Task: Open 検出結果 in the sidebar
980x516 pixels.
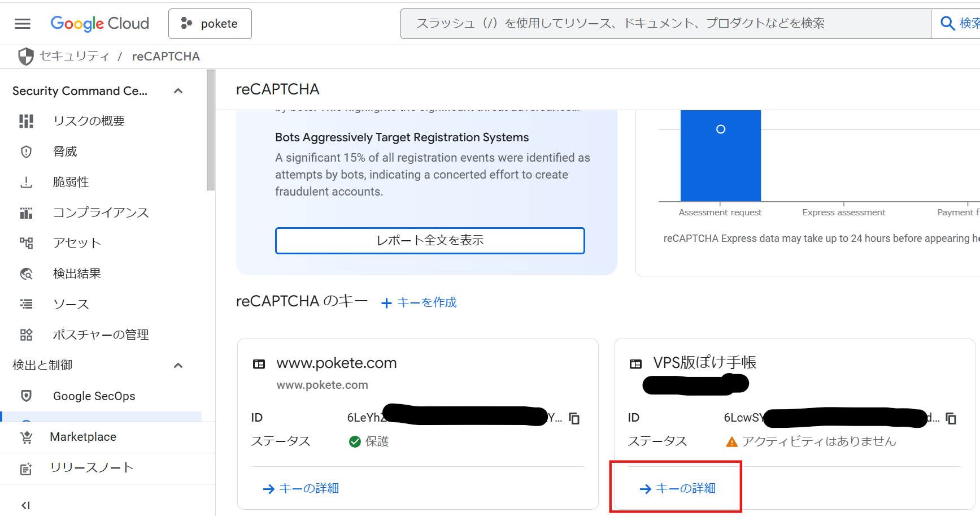Action: [77, 274]
